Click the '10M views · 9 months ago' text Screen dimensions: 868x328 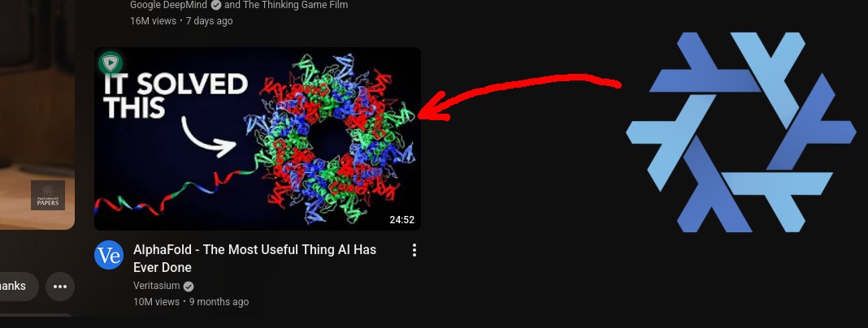pyautogui.click(x=191, y=302)
